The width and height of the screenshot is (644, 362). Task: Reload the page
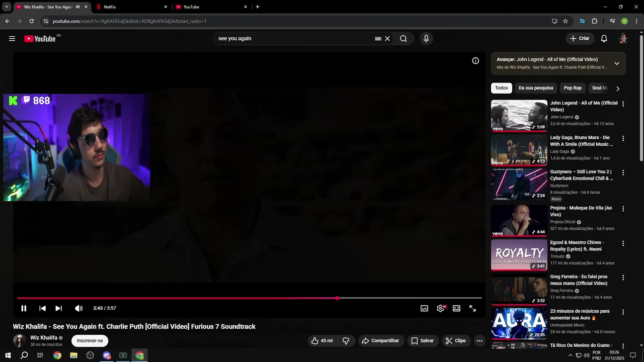click(31, 21)
